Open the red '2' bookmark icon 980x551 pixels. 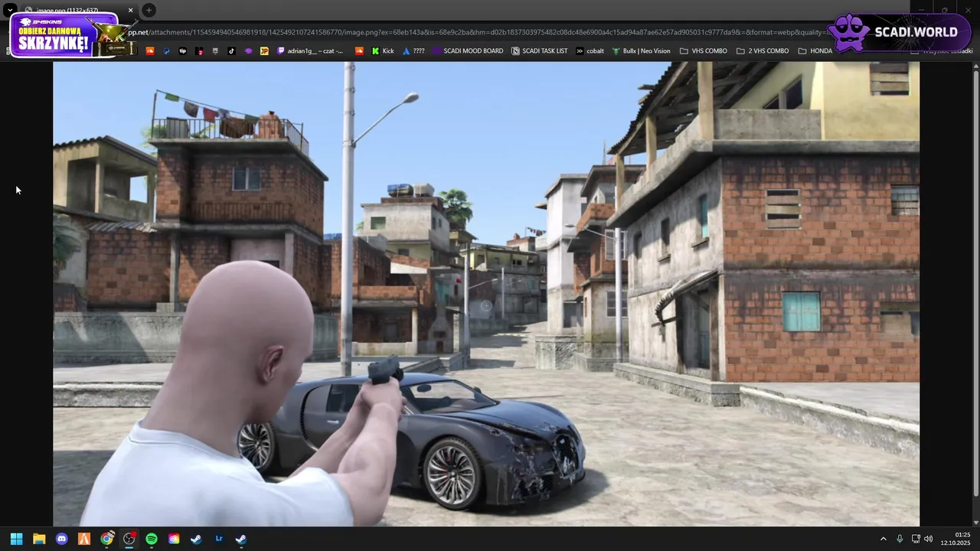(200, 51)
